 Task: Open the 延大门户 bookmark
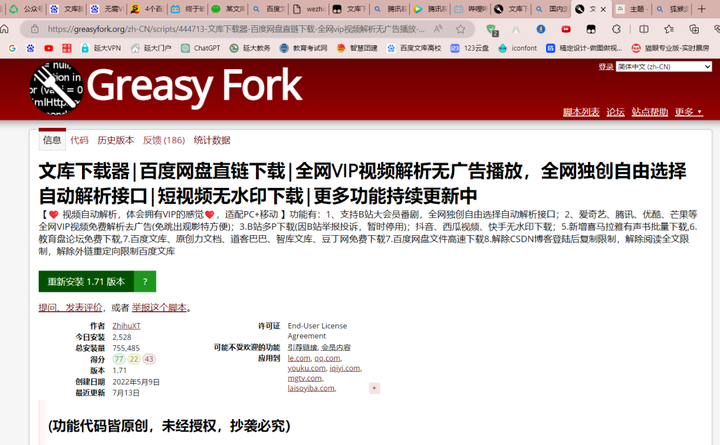[x=151, y=48]
